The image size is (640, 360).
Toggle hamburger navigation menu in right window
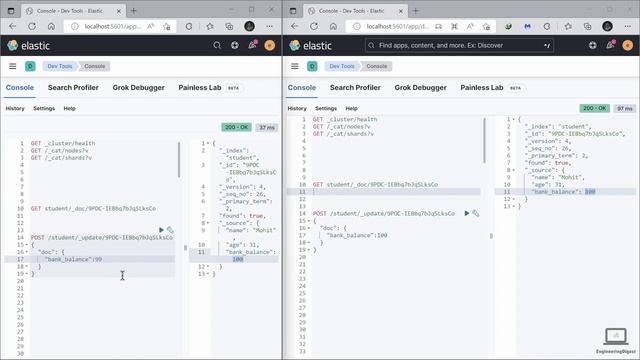pyautogui.click(x=295, y=66)
